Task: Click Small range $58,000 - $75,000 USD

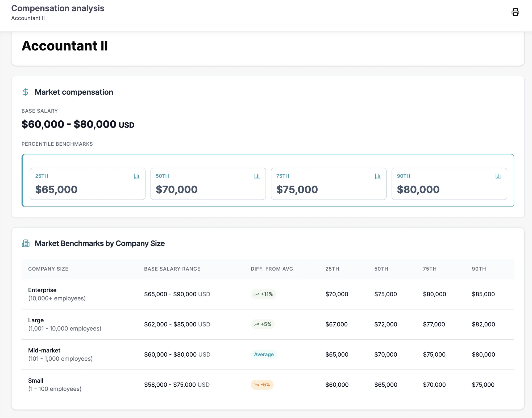Action: click(177, 385)
